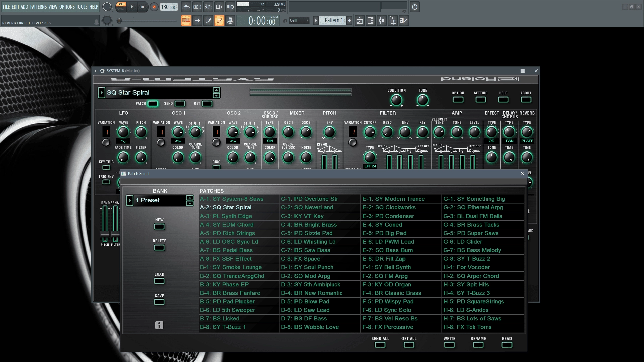Image resolution: width=644 pixels, height=362 pixels.
Task: Click the stop playback button
Action: pyautogui.click(x=143, y=7)
